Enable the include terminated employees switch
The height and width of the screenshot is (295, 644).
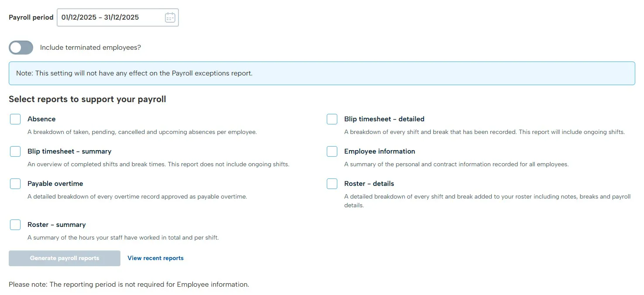tap(21, 48)
